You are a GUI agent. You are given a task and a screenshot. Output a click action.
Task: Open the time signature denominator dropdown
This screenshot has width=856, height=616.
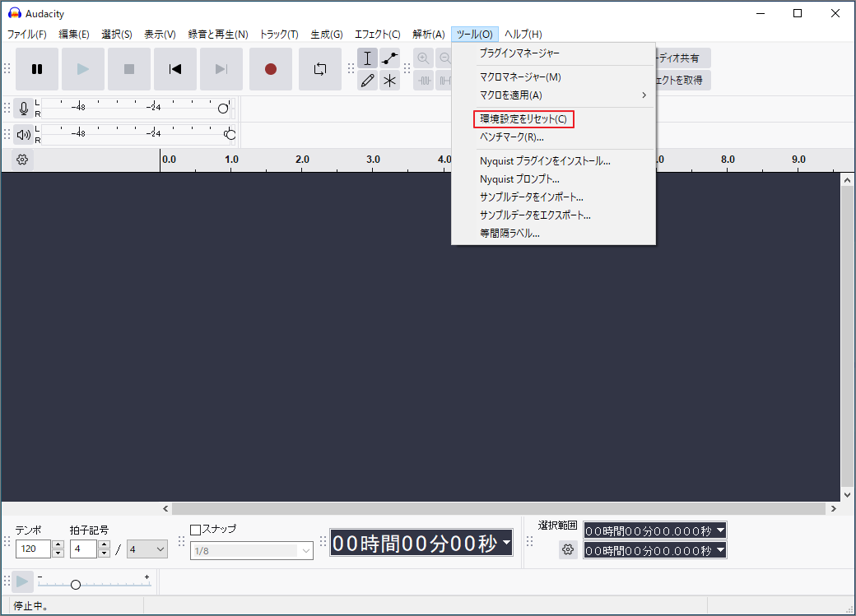(x=147, y=549)
